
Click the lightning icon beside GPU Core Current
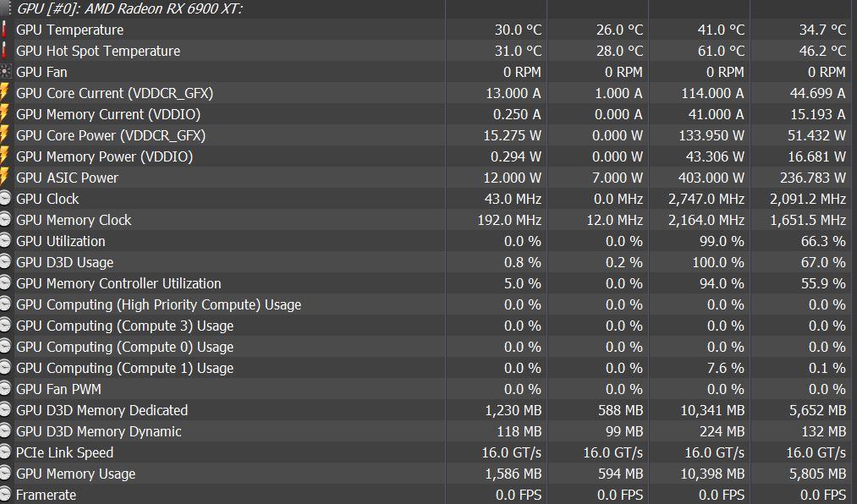[x=4, y=93]
